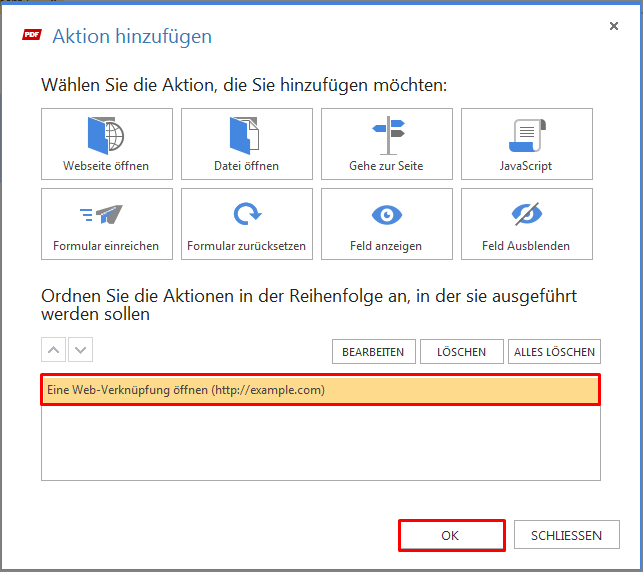
Task: Move selected action down with arrow
Action: coord(80,350)
